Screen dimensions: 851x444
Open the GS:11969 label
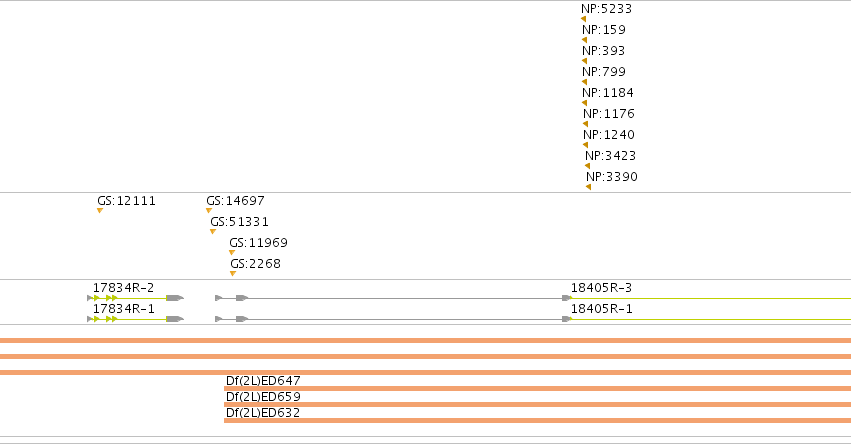258,243
